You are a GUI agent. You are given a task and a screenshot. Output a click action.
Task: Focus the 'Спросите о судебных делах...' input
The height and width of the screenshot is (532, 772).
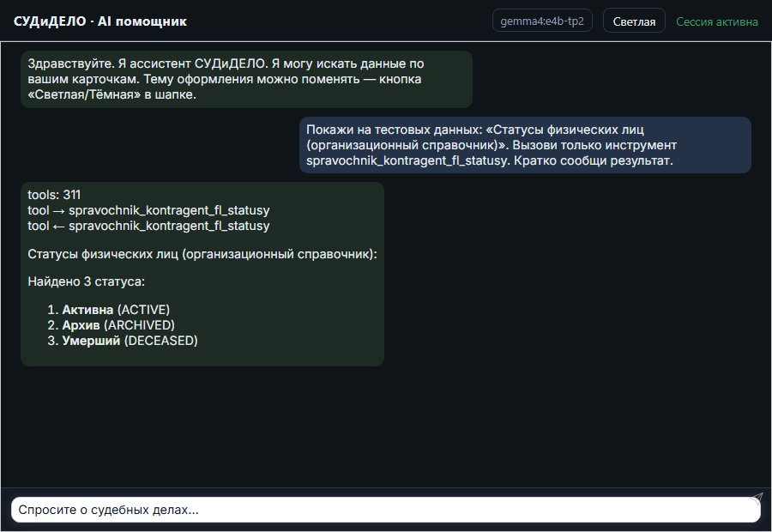pos(385,510)
